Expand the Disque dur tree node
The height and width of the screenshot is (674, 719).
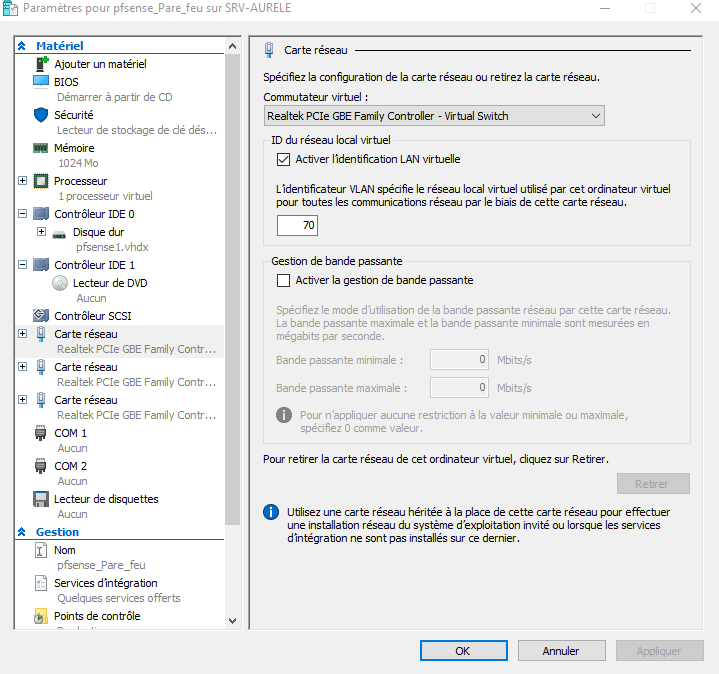41,232
